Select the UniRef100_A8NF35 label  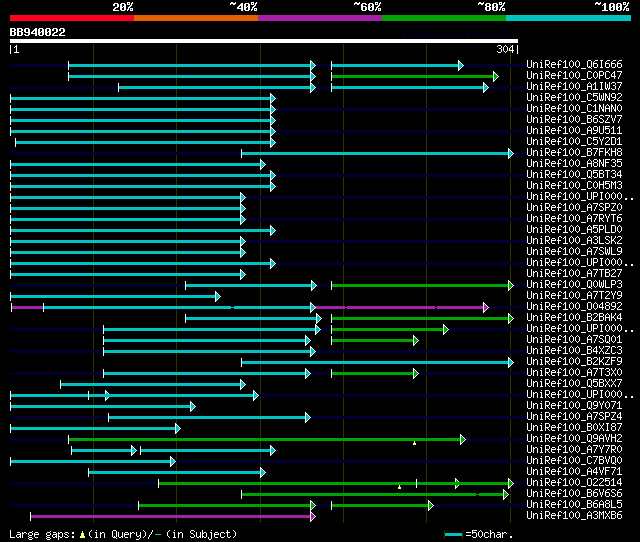574,164
